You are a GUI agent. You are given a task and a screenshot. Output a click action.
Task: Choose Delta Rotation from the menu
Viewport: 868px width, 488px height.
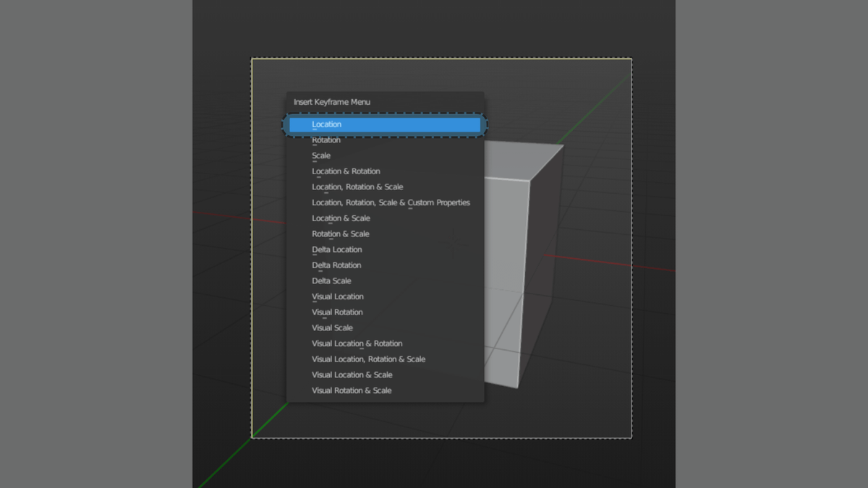click(x=336, y=265)
